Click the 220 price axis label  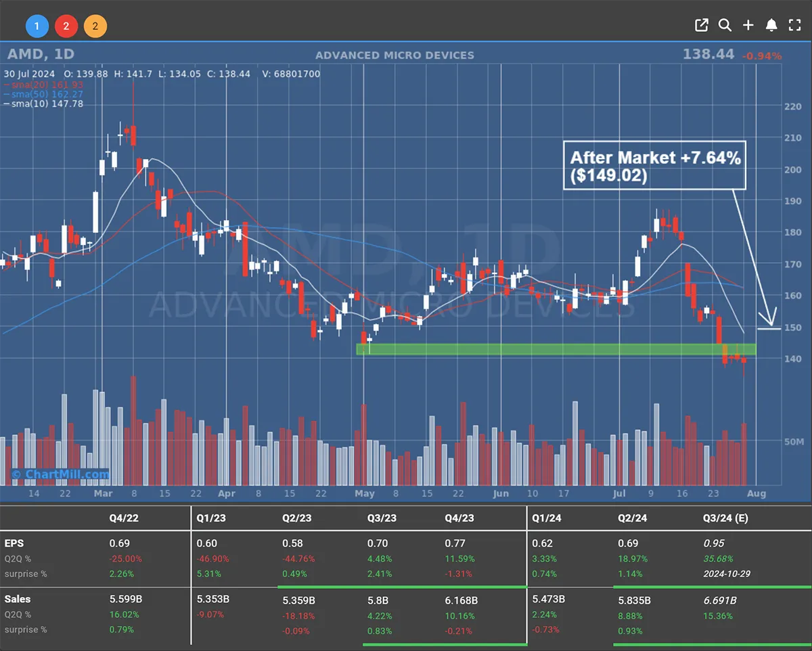click(x=794, y=106)
